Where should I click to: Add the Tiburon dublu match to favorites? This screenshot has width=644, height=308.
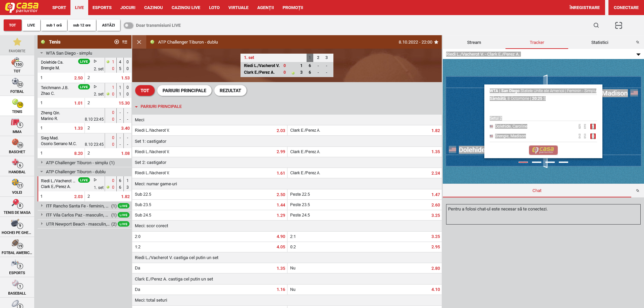tap(436, 42)
